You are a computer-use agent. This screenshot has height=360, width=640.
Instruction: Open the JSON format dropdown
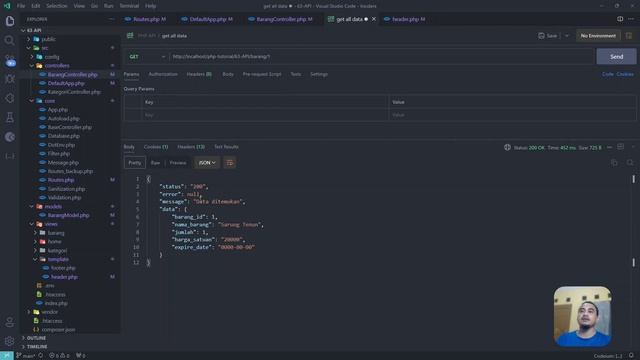207,163
